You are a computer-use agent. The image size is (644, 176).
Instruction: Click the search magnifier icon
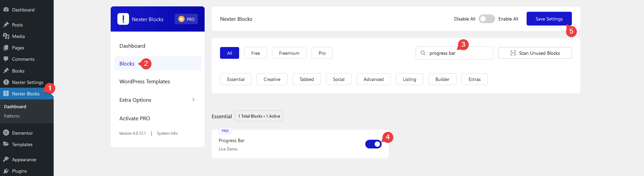click(x=423, y=53)
